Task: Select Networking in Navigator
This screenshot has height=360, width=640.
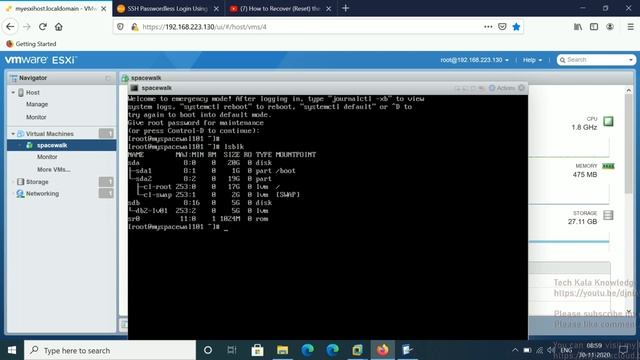Action: tap(42, 194)
